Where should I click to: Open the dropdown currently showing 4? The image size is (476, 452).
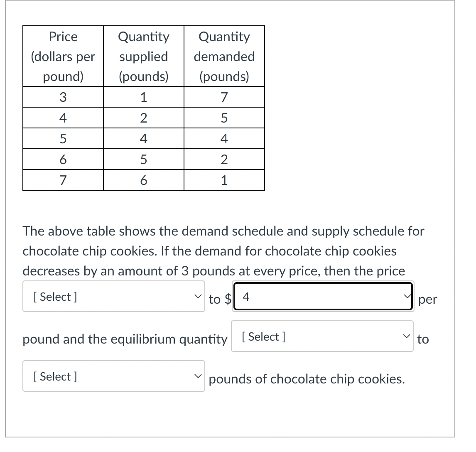pos(322,296)
